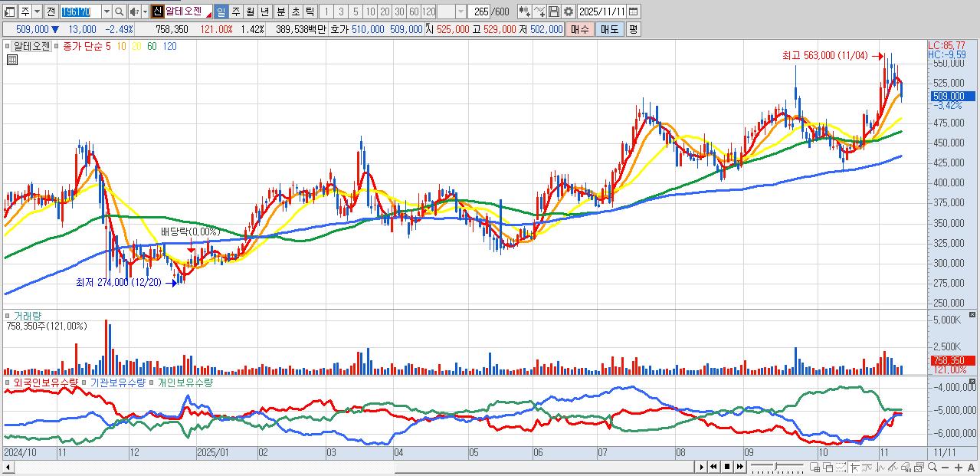980x476 pixels.
Task: Select the 틱 tick period toggle
Action: point(310,11)
